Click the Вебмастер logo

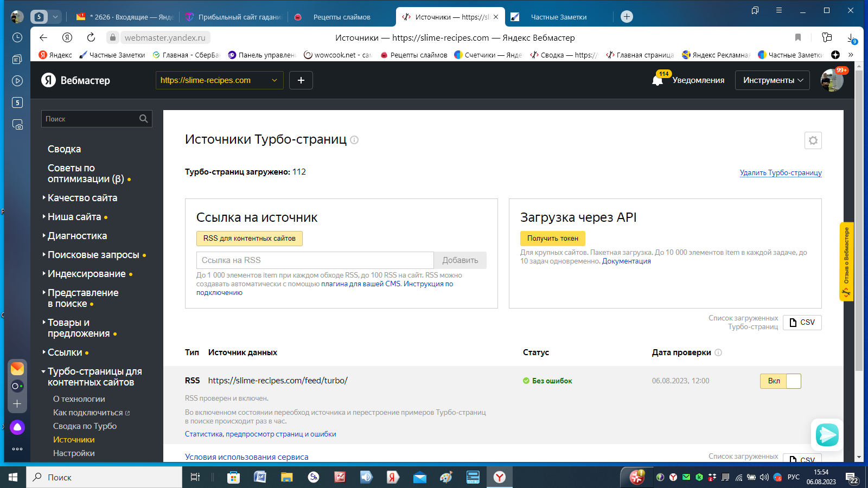coord(75,80)
